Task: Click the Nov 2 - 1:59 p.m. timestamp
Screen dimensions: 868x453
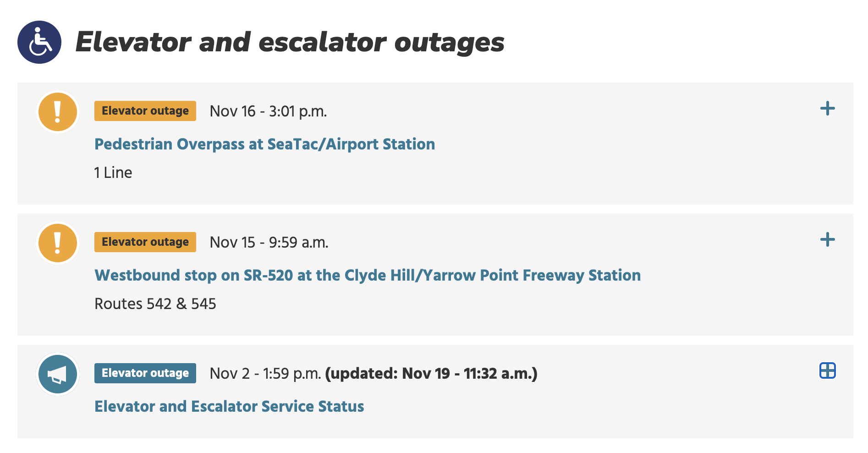Action: pos(265,374)
